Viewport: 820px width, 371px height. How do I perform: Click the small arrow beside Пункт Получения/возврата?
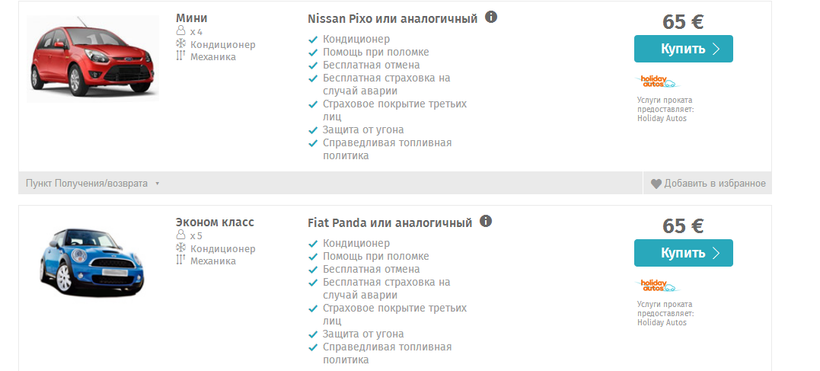[157, 184]
